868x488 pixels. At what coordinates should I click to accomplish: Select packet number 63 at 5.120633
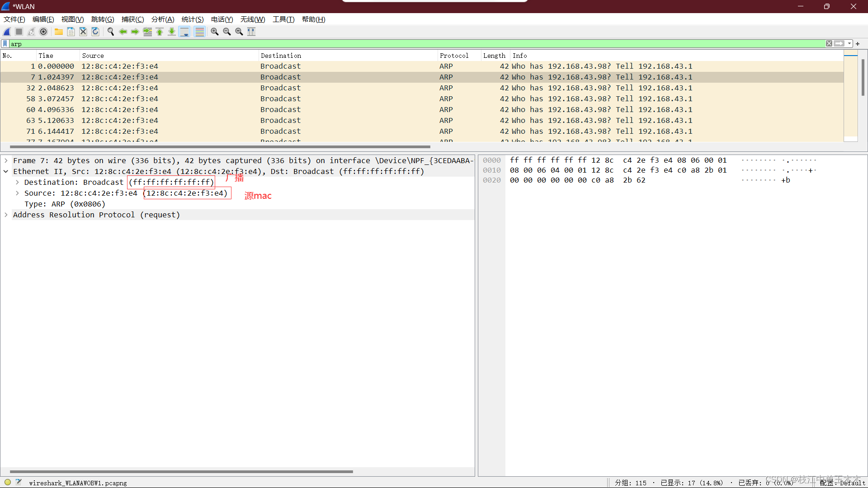[422, 121]
